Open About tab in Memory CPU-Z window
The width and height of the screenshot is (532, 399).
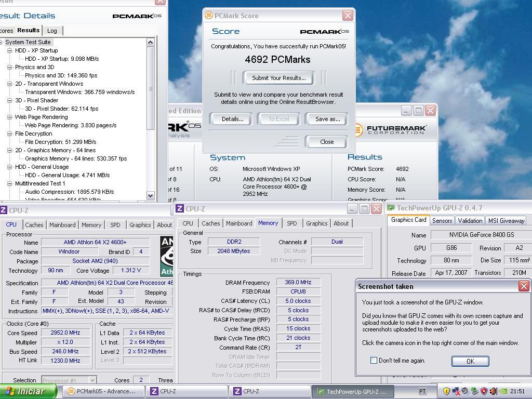(x=341, y=223)
